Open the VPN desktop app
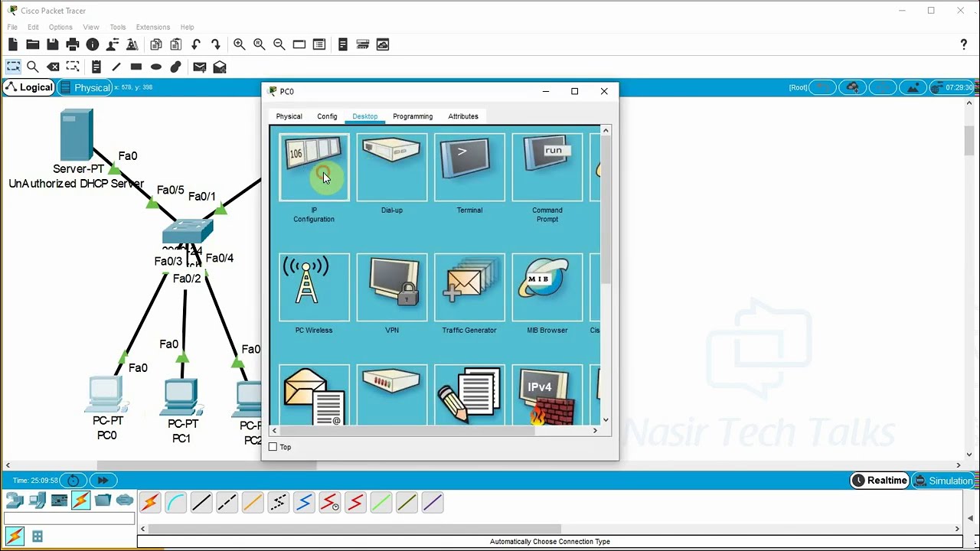Viewport: 980px width, 551px height. pyautogui.click(x=391, y=288)
